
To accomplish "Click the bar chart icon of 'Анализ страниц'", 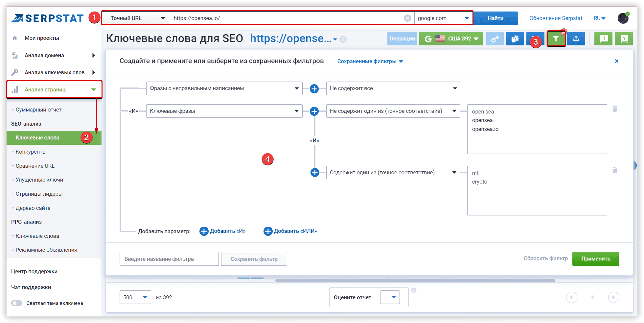I will point(15,89).
